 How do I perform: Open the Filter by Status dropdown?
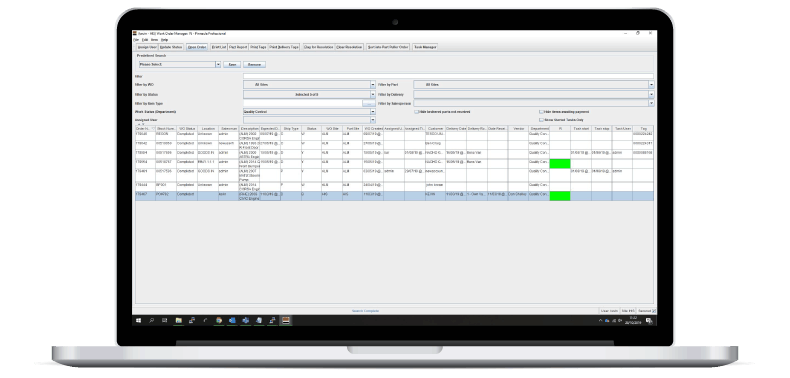pyautogui.click(x=373, y=94)
